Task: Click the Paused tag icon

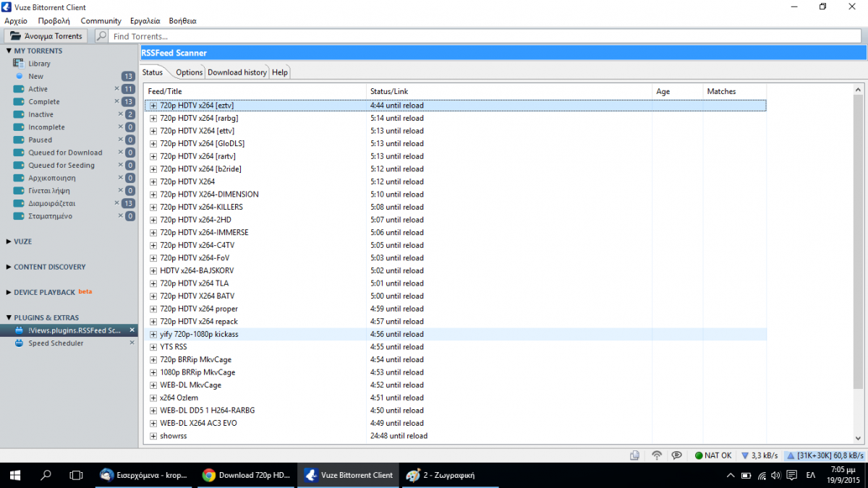Action: (x=19, y=140)
